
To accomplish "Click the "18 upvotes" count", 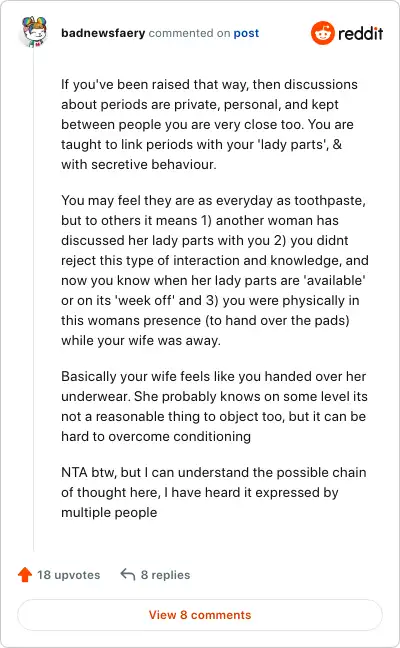I will [x=69, y=575].
